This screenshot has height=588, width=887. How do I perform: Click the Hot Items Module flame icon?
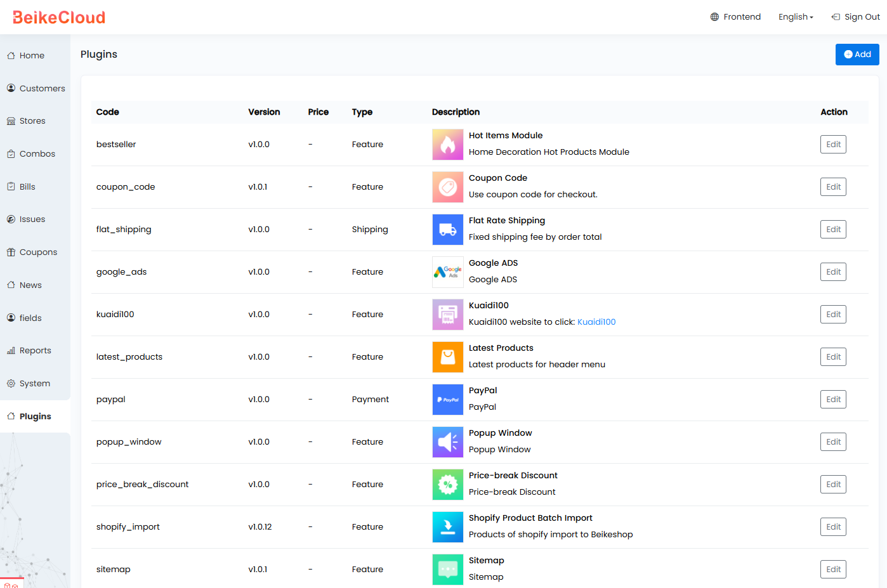[448, 145]
